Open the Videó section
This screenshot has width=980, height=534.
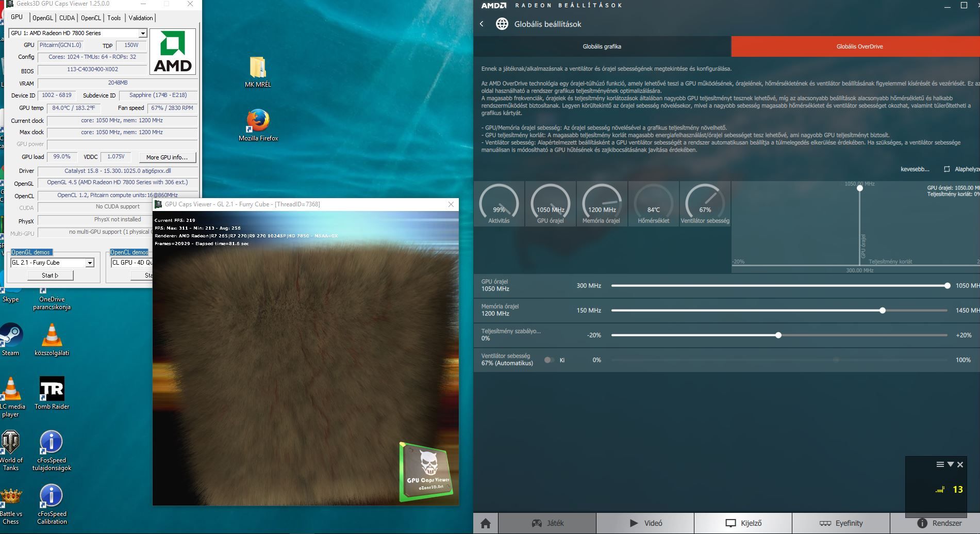point(645,523)
